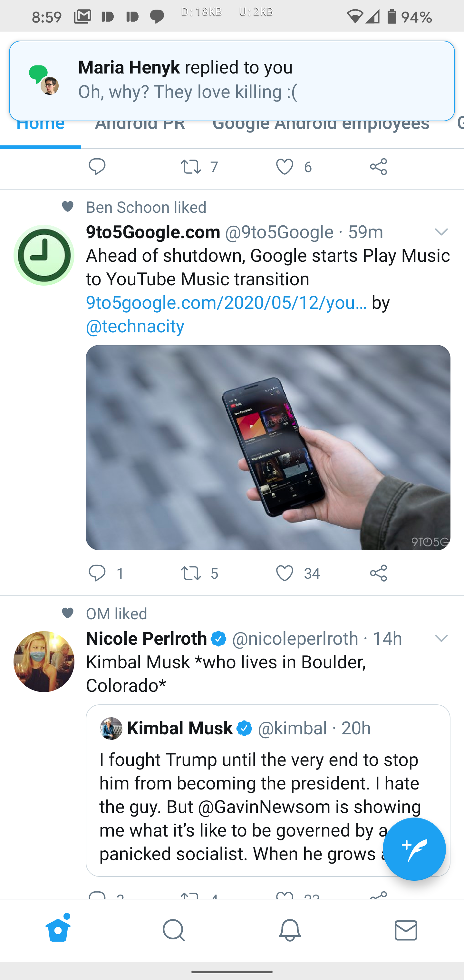This screenshot has height=980, width=464.
Task: Like the 9to5Google tweet with 34 likes
Action: pyautogui.click(x=285, y=573)
